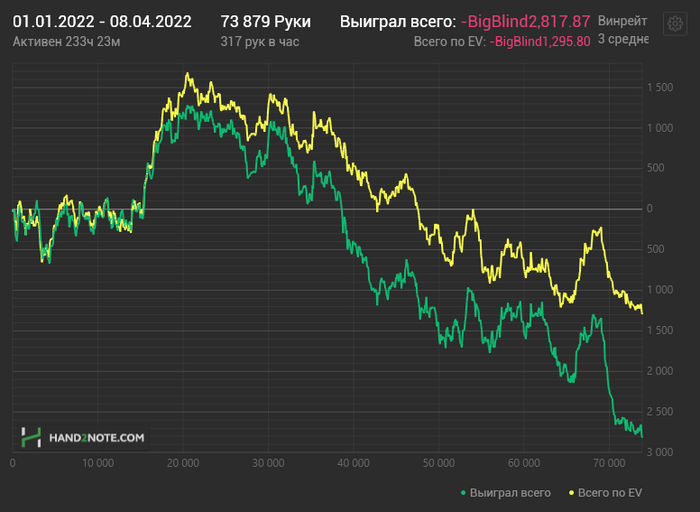Screen dimensions: 700x512
Task: Click '317 рук в час' rate text
Action: pyautogui.click(x=260, y=42)
